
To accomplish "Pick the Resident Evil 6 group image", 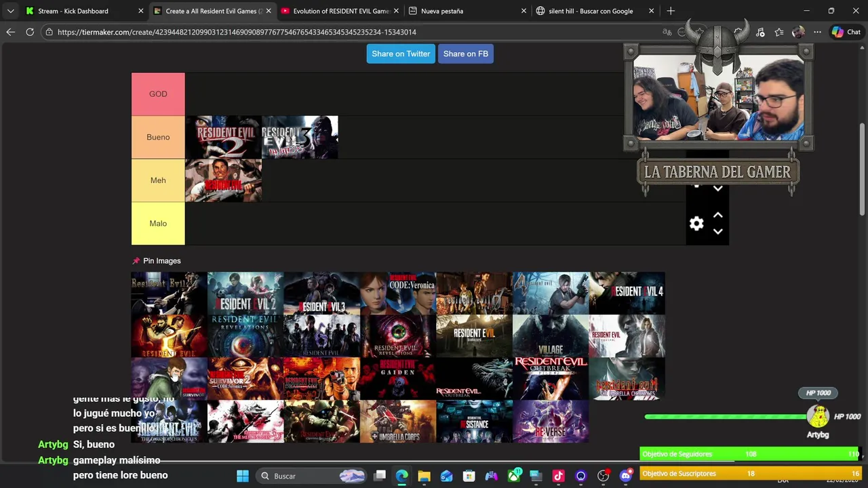I will 321,336.
